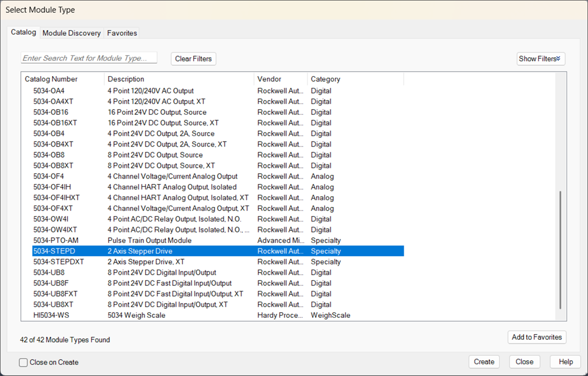Screen dimensions: 588x376
Task: Click the 2 Axis Stepper Drive, XT description
Action: click(x=146, y=262)
